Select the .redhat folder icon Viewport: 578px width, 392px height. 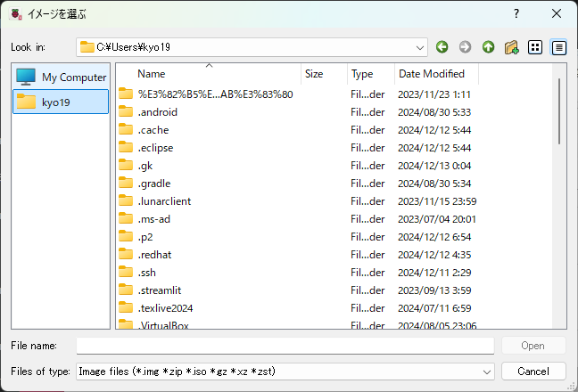click(x=126, y=254)
